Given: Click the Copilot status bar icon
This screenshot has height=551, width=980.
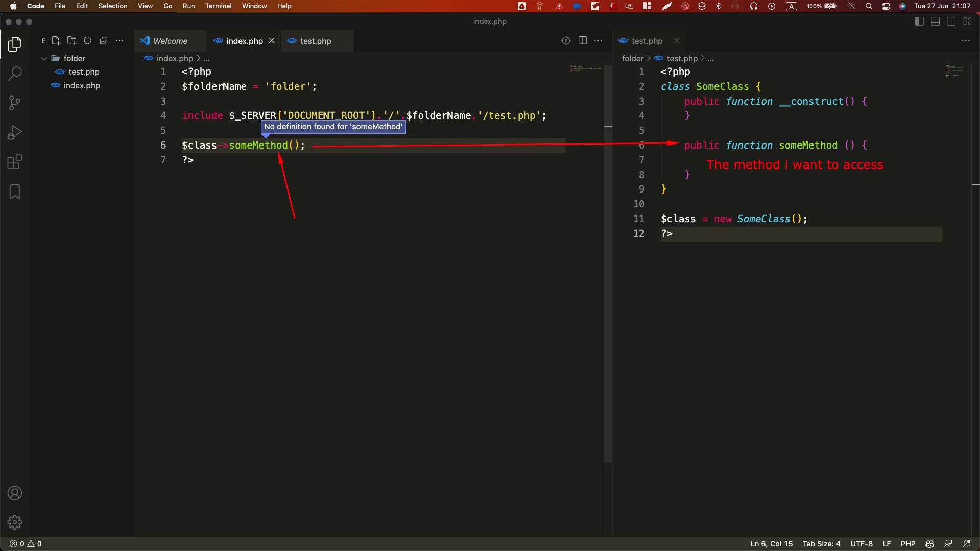Looking at the screenshot, I should pos(929,544).
